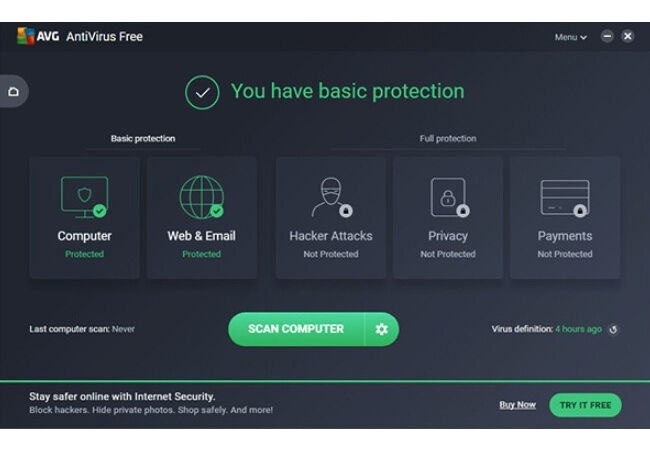The width and height of the screenshot is (650, 450).
Task: Click 'Not Protected' status under Hacker Attacks
Action: [x=331, y=254]
